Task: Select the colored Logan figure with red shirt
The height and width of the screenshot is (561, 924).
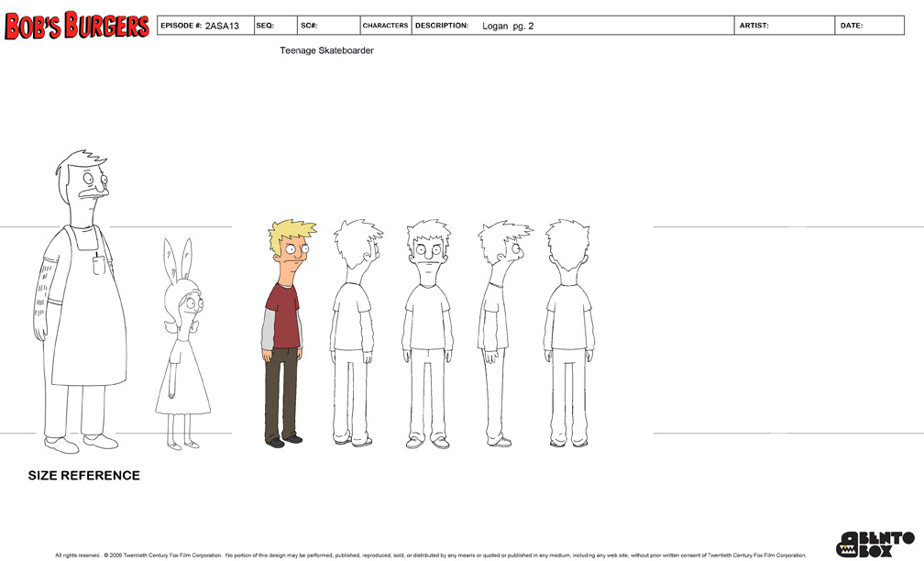Action: (288, 334)
